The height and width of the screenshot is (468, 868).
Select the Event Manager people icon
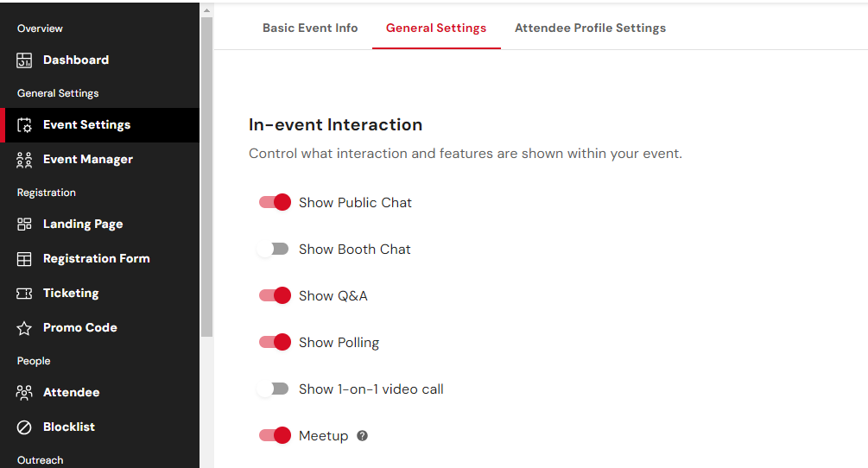[x=24, y=160]
